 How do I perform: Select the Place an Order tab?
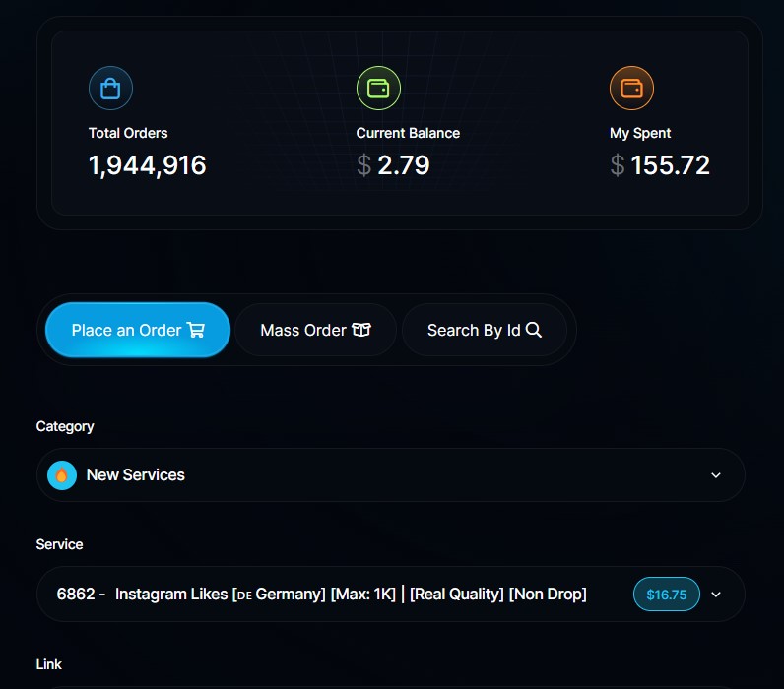pyautogui.click(x=138, y=330)
